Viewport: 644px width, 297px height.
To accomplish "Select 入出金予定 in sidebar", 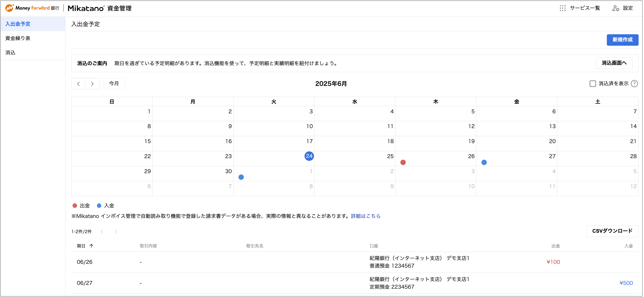I will tap(33, 24).
